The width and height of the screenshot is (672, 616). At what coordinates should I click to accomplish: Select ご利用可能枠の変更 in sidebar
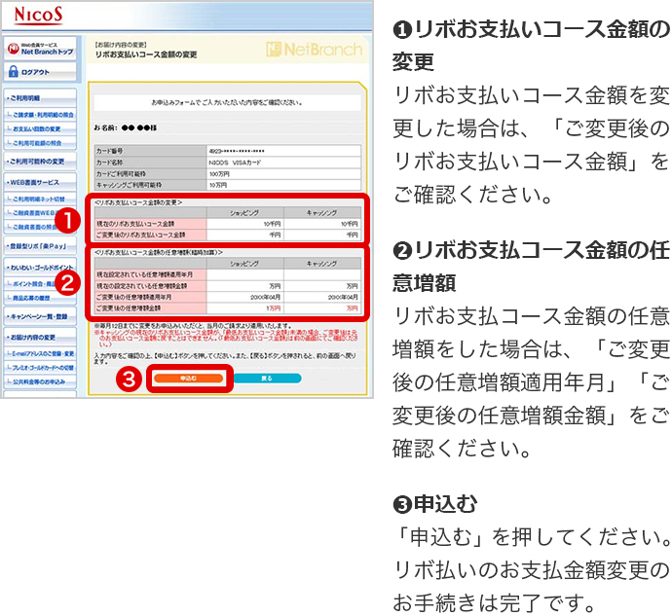39,161
